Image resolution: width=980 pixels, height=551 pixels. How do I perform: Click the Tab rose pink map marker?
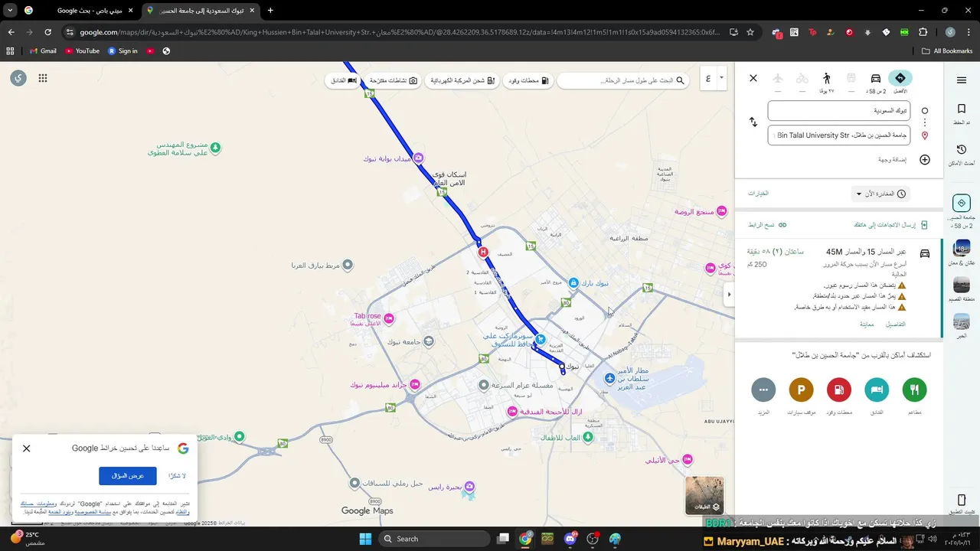point(388,317)
